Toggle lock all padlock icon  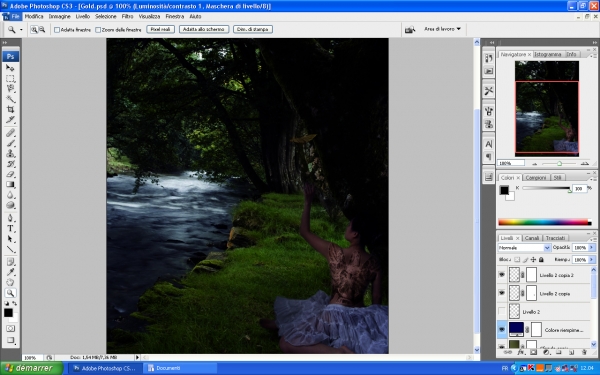(x=541, y=259)
